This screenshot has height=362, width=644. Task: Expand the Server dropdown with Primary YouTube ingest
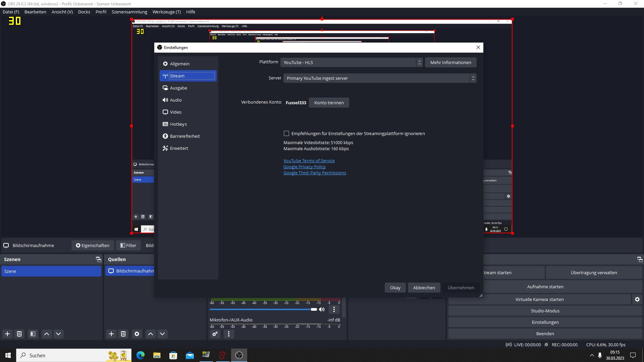(x=380, y=78)
